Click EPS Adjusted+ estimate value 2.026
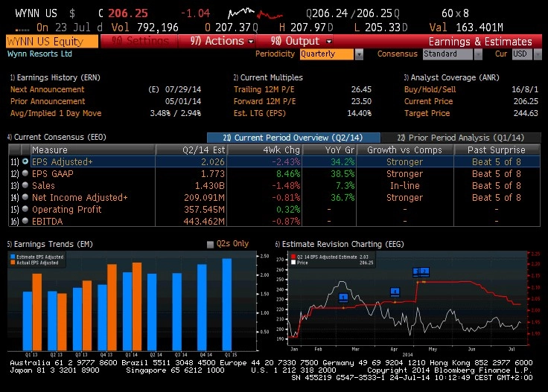Screen dimensions: 548x392 tap(212, 162)
